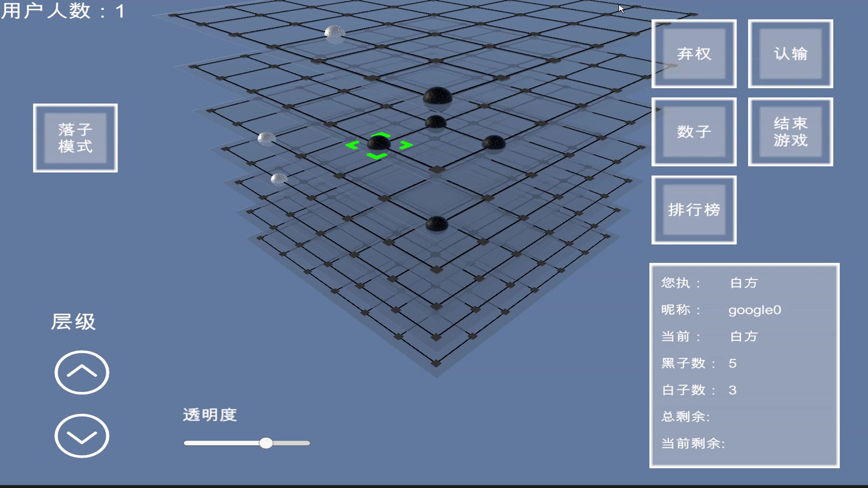Open the 排行榜 leaderboard
The width and height of the screenshot is (868, 488).
(x=693, y=210)
